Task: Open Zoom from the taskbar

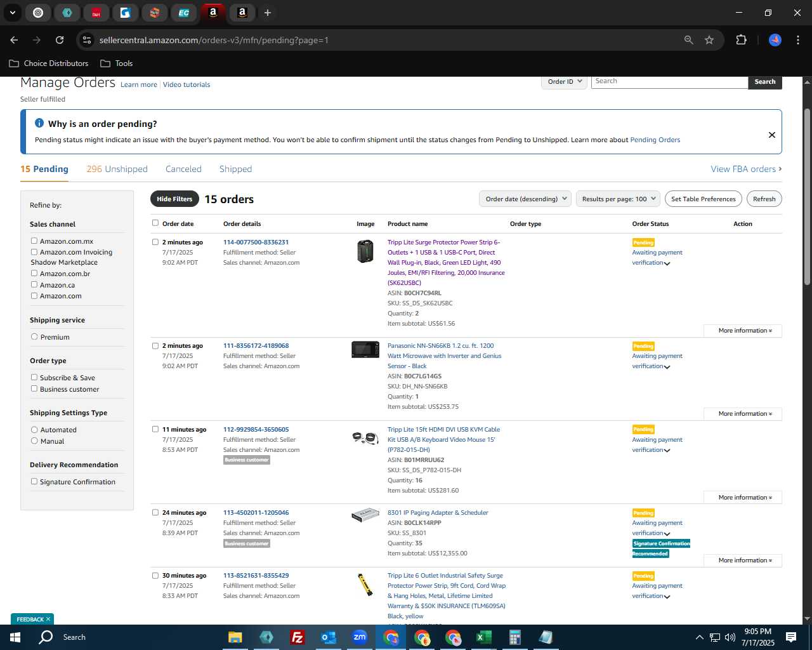Action: coord(360,637)
